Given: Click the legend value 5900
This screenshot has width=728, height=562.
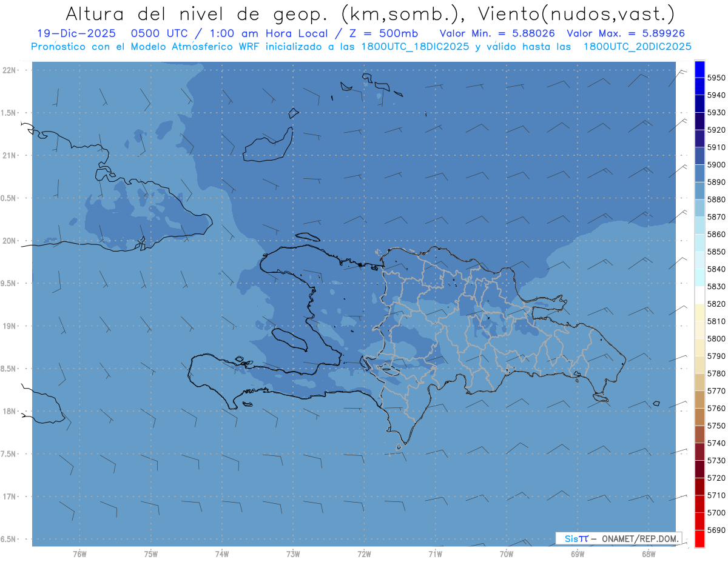Looking at the screenshot, I should (x=716, y=165).
